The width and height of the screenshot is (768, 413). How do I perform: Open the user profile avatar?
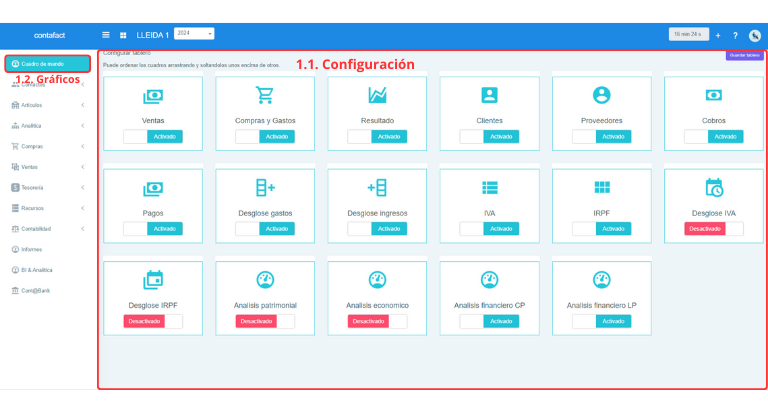[x=755, y=35]
